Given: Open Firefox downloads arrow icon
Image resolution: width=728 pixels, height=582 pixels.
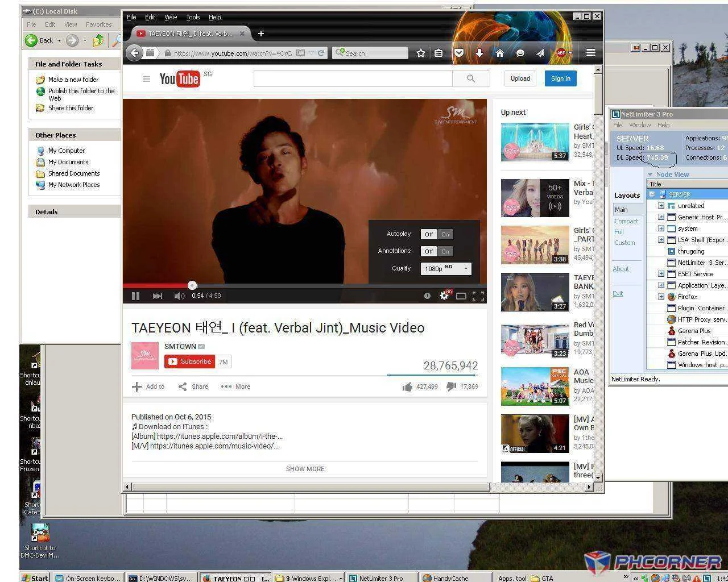Looking at the screenshot, I should click(479, 53).
